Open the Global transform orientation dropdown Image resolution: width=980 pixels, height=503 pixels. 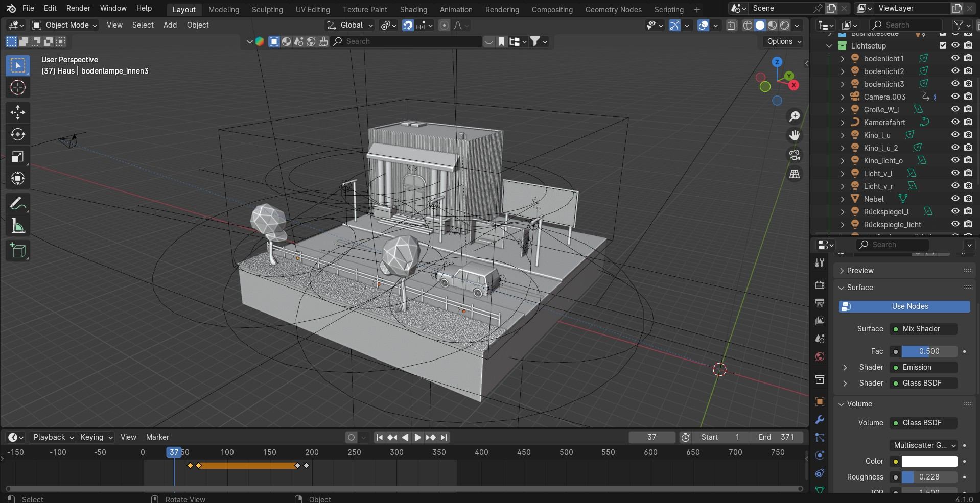(x=350, y=25)
